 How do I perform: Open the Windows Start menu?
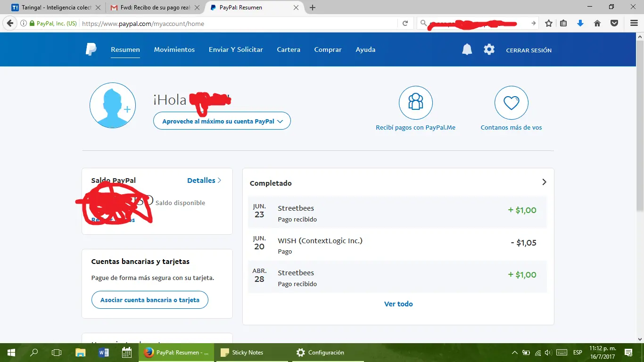(x=11, y=353)
